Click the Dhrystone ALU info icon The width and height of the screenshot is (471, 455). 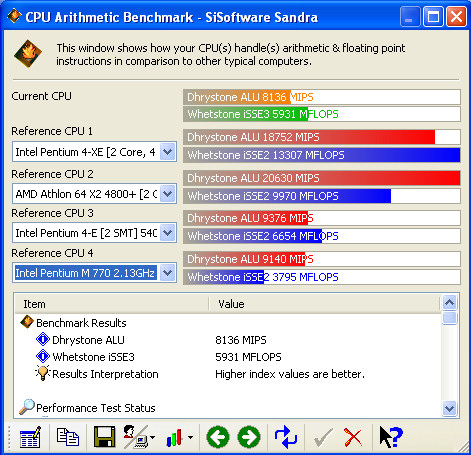(43, 339)
